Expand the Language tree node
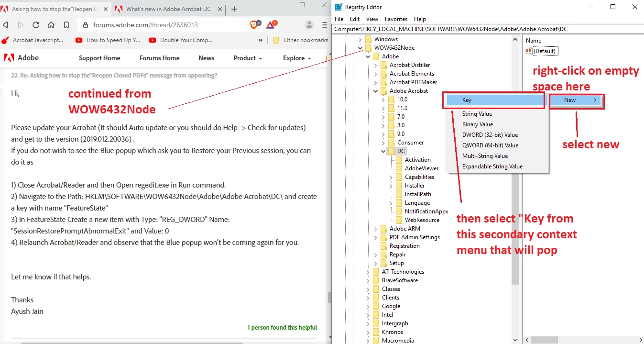 [391, 203]
